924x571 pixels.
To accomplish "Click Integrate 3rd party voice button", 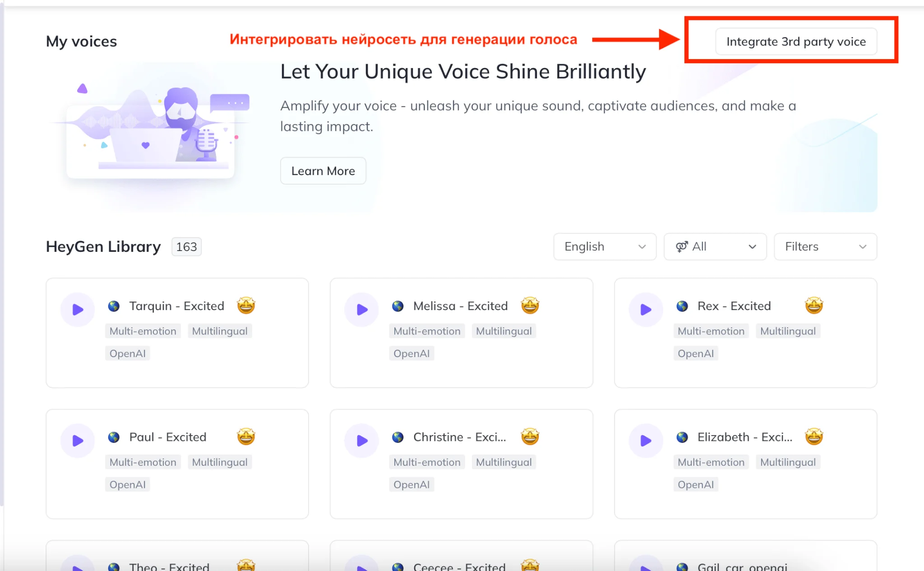I will [796, 42].
